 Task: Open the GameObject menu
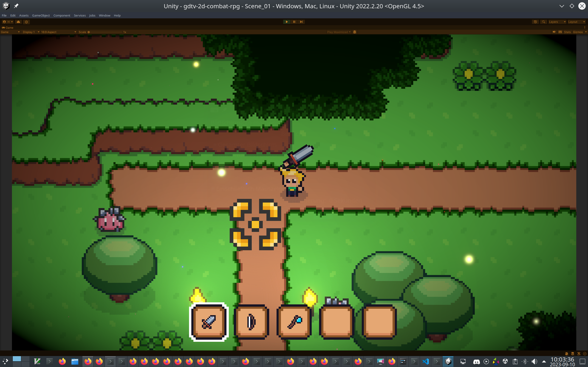coord(41,15)
